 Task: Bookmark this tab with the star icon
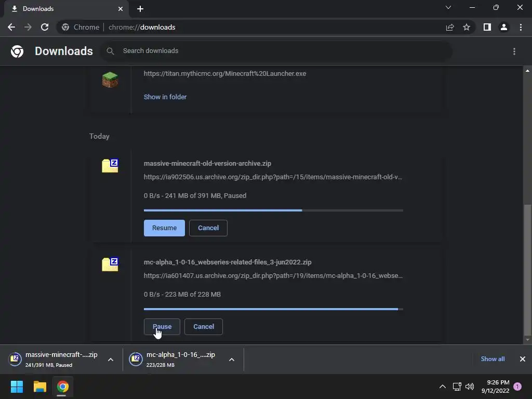click(x=467, y=27)
